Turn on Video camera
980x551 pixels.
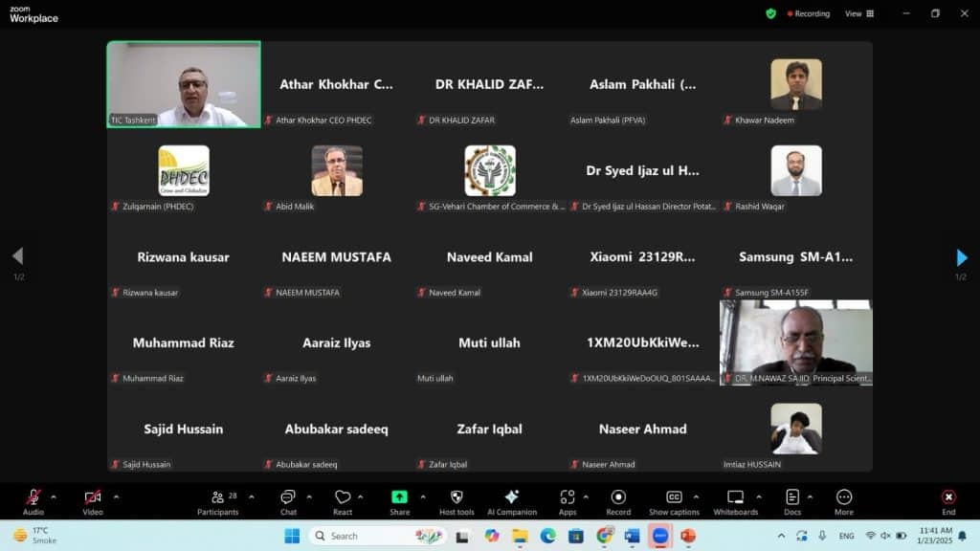coord(92,498)
